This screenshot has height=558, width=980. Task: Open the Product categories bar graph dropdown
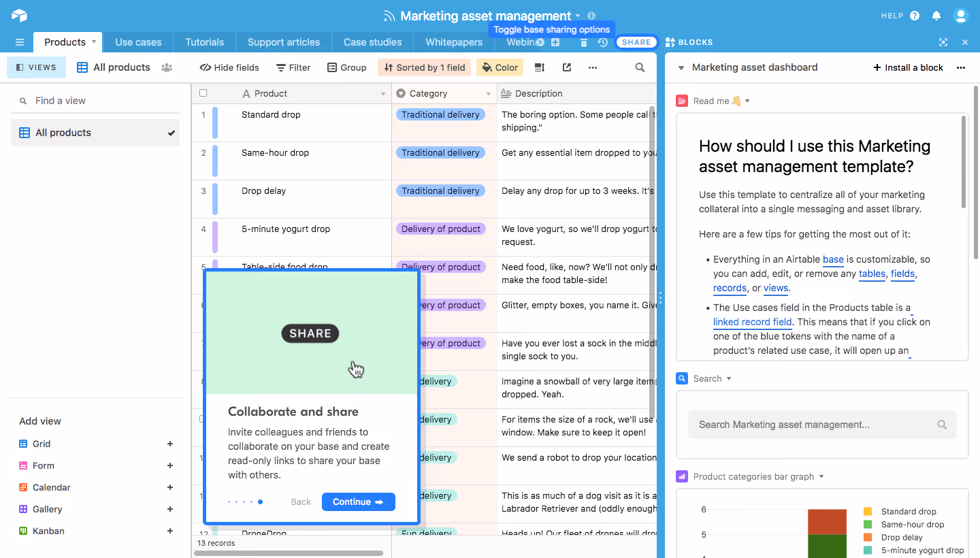click(x=821, y=476)
